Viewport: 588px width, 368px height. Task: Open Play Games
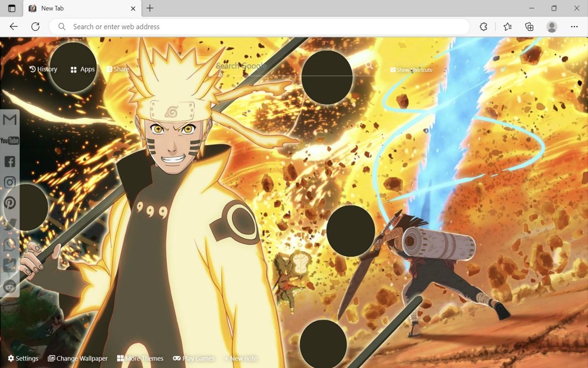194,358
